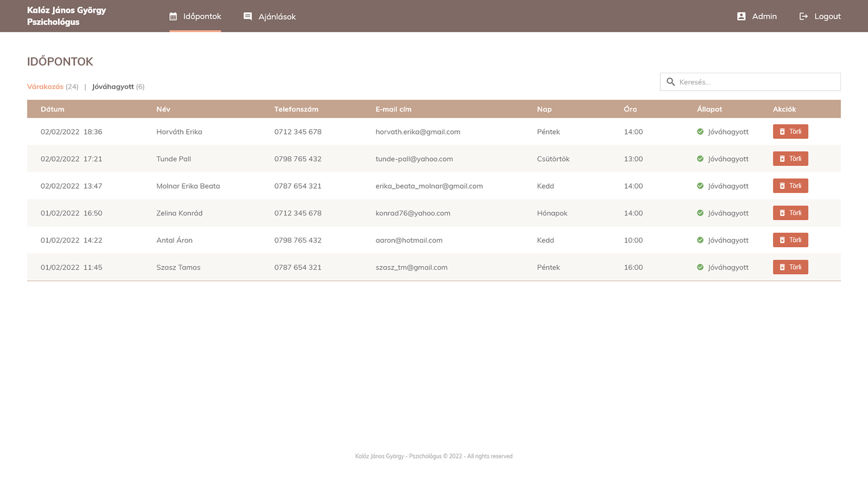
Task: Click green approved check icon for Tunde Pall
Action: (x=700, y=159)
